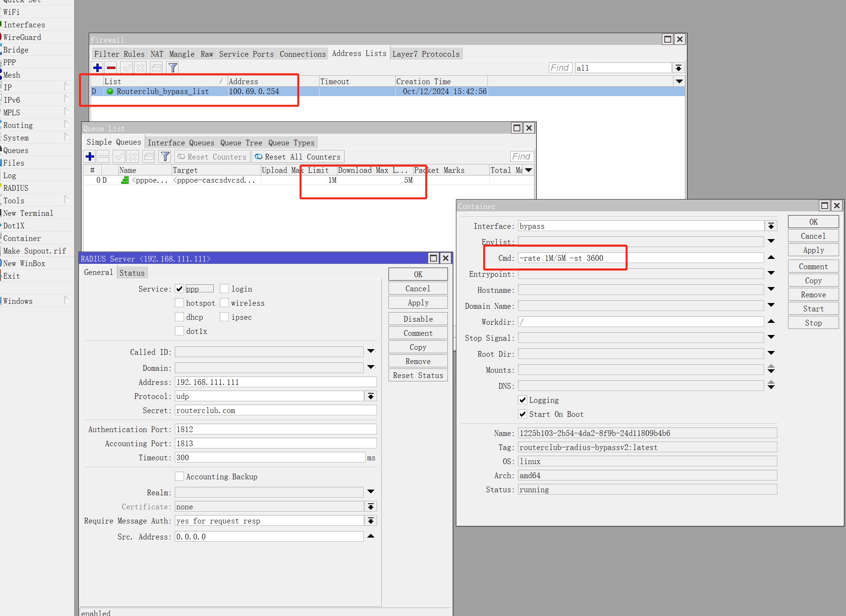Close the RADIUS Server window
Screen dimensions: 846x616
point(446,258)
